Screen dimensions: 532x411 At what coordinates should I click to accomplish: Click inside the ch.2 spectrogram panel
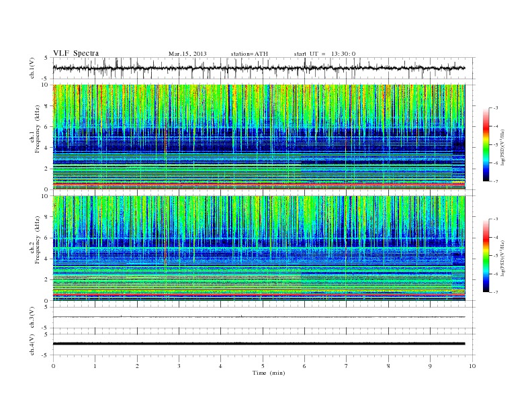pyautogui.click(x=259, y=248)
